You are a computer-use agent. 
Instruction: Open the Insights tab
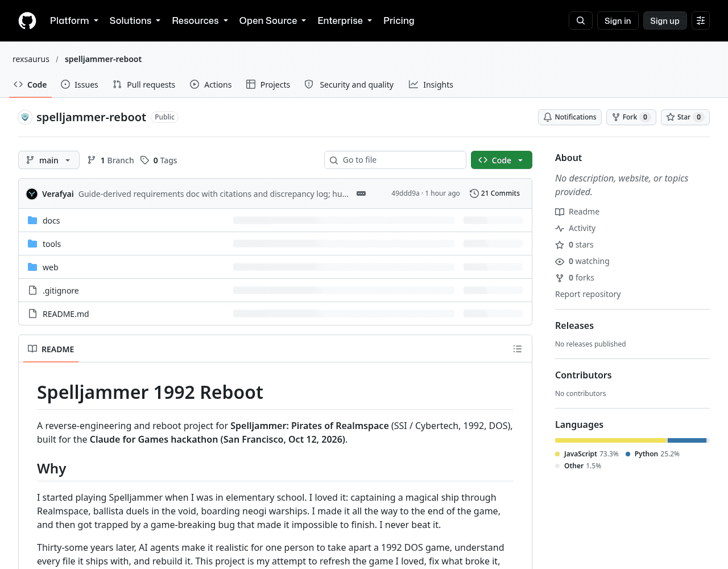coord(431,84)
